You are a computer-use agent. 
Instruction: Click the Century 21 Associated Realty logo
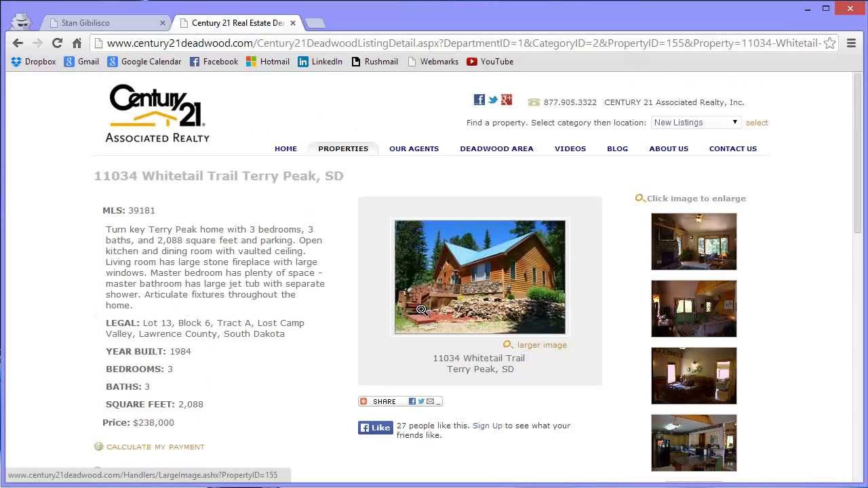[x=157, y=113]
